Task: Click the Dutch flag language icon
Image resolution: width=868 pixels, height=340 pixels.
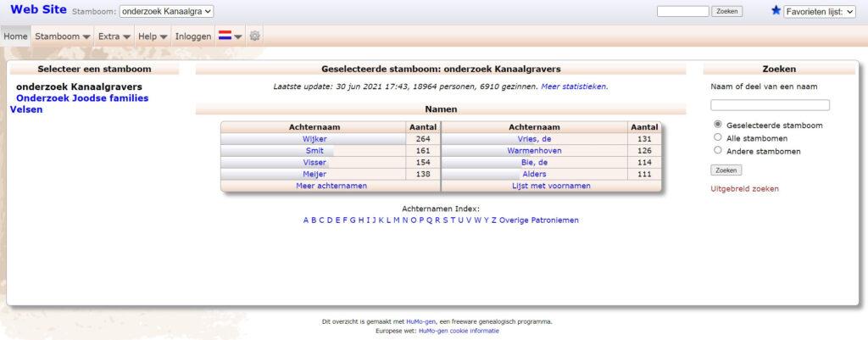Action: pos(225,36)
